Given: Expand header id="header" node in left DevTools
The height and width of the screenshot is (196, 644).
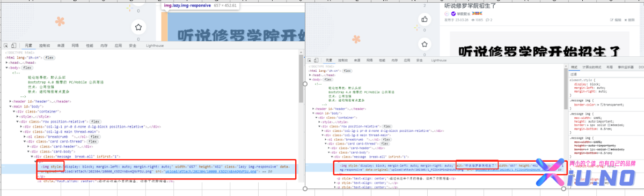Looking at the screenshot, I should point(11,101).
